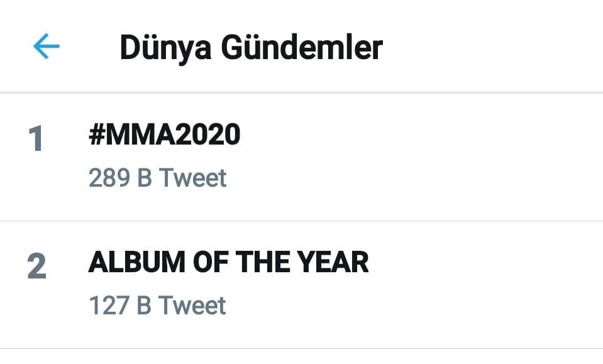Open the #MMA2020 trending hashtag
The width and height of the screenshot is (603, 364).
point(164,135)
